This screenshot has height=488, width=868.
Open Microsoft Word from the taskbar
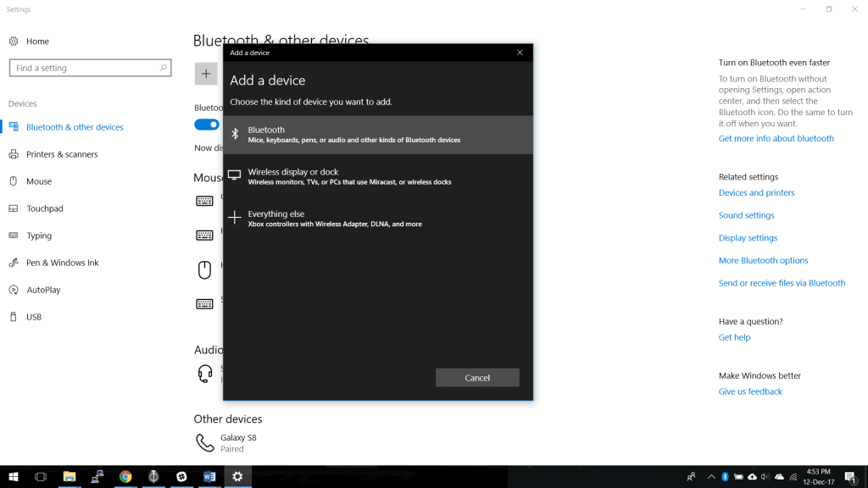point(209,477)
